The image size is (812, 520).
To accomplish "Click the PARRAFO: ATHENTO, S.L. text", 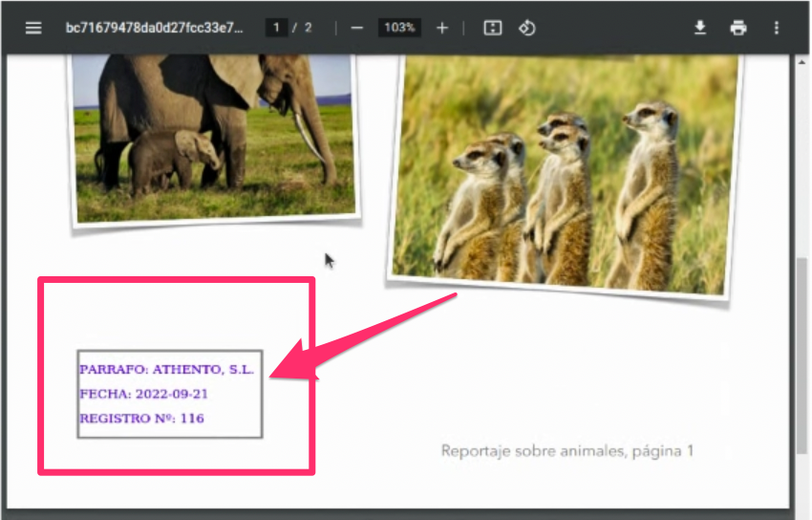I will point(166,370).
